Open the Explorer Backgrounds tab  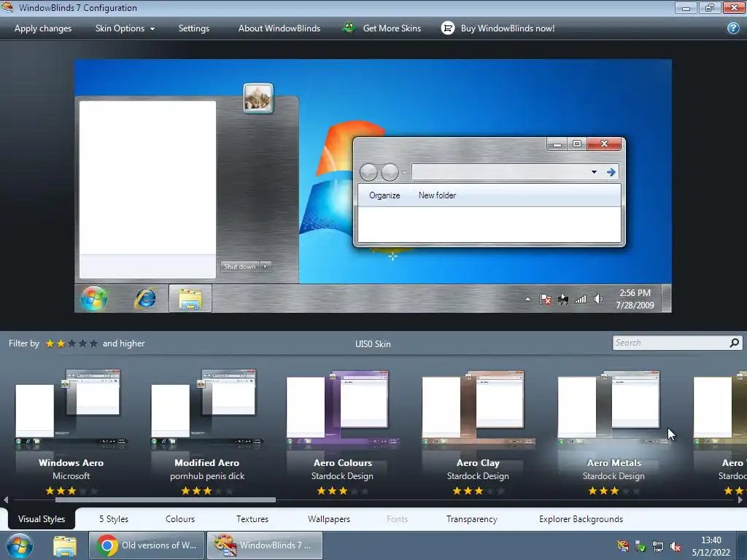tap(581, 519)
